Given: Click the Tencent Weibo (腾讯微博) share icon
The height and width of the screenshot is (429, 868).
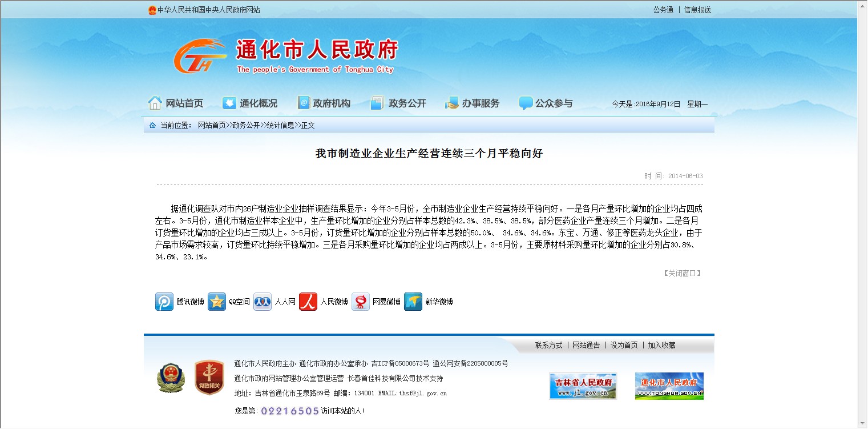Looking at the screenshot, I should [164, 302].
